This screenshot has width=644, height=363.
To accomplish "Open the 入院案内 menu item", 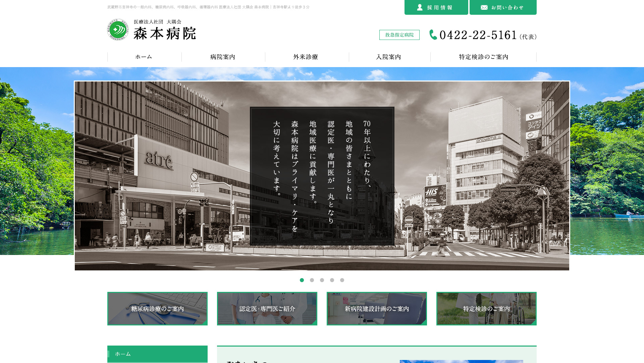I will pyautogui.click(x=389, y=57).
